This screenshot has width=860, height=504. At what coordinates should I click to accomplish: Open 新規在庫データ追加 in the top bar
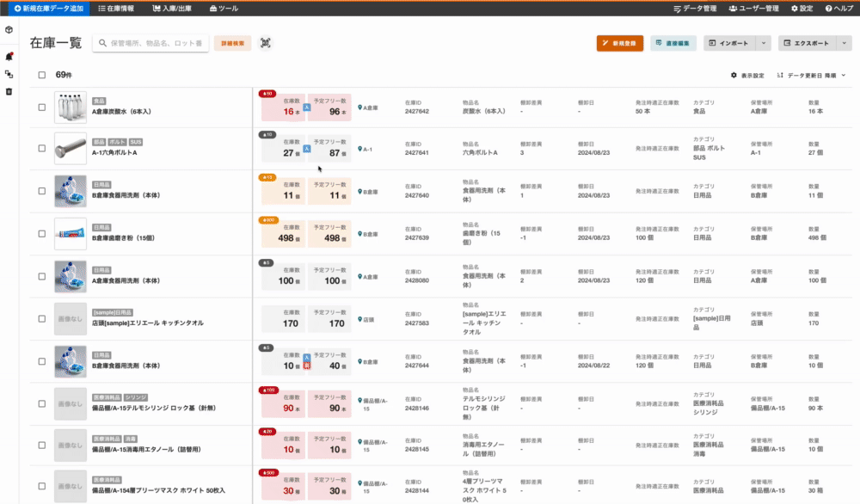49,9
